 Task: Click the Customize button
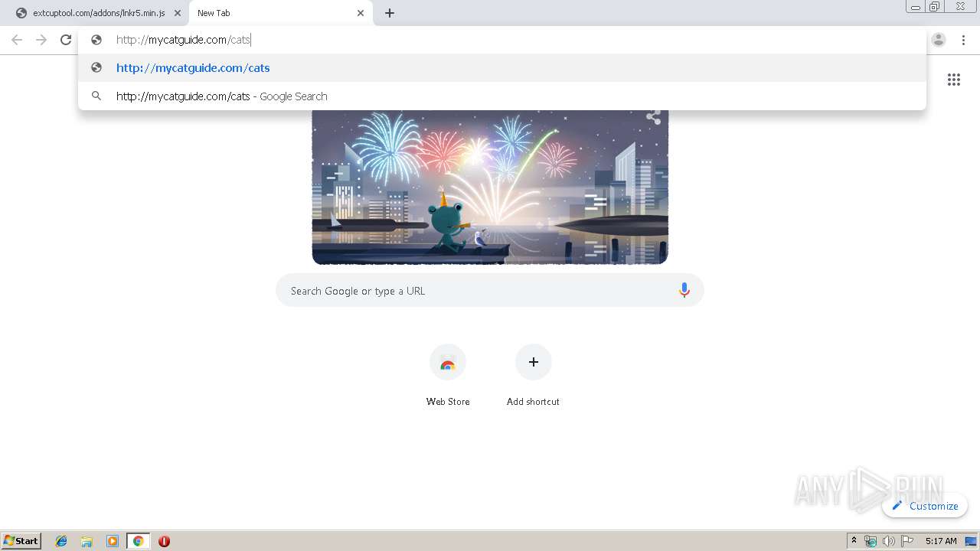point(925,506)
